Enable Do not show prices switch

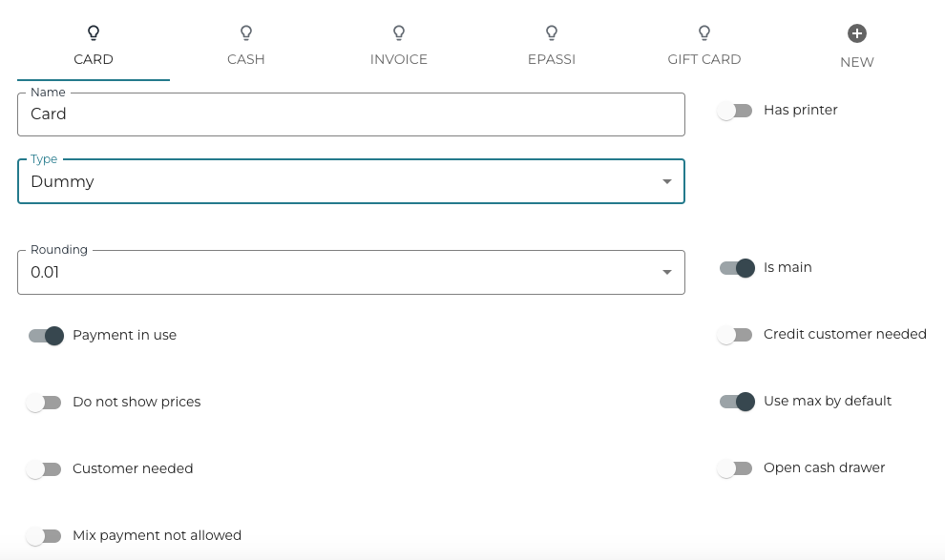click(44, 403)
